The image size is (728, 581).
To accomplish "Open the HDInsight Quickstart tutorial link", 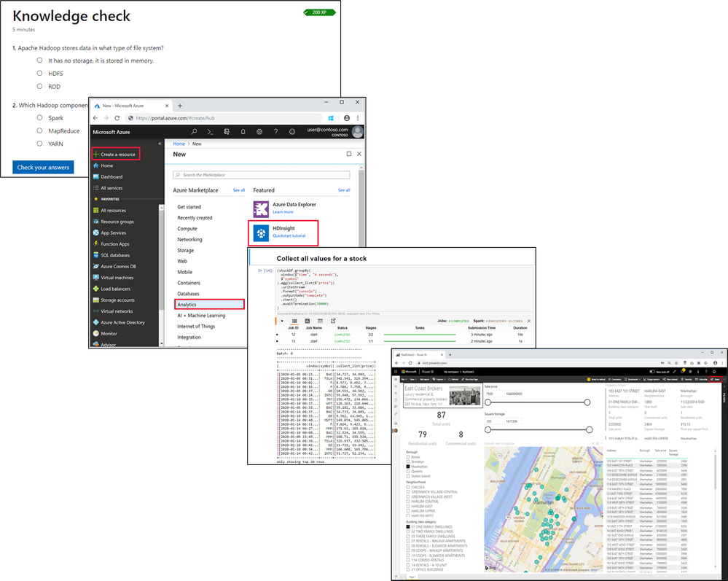I will 289,236.
